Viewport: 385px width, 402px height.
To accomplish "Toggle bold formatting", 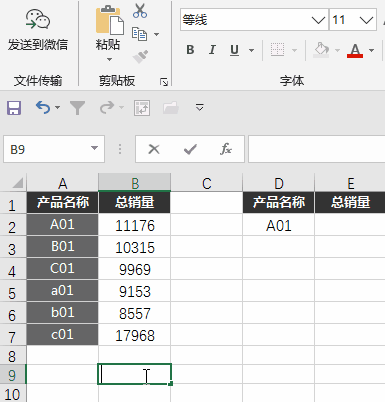I will (x=190, y=50).
